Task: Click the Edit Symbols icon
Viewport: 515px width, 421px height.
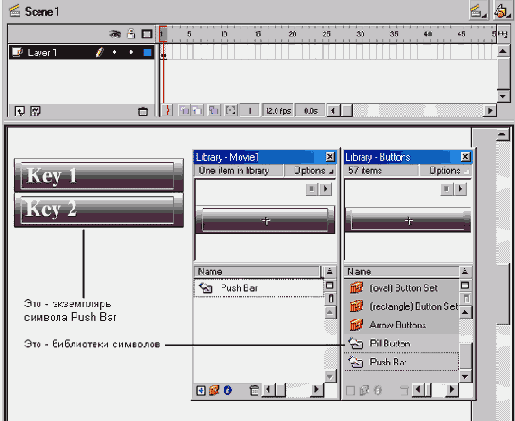Action: 502,11
